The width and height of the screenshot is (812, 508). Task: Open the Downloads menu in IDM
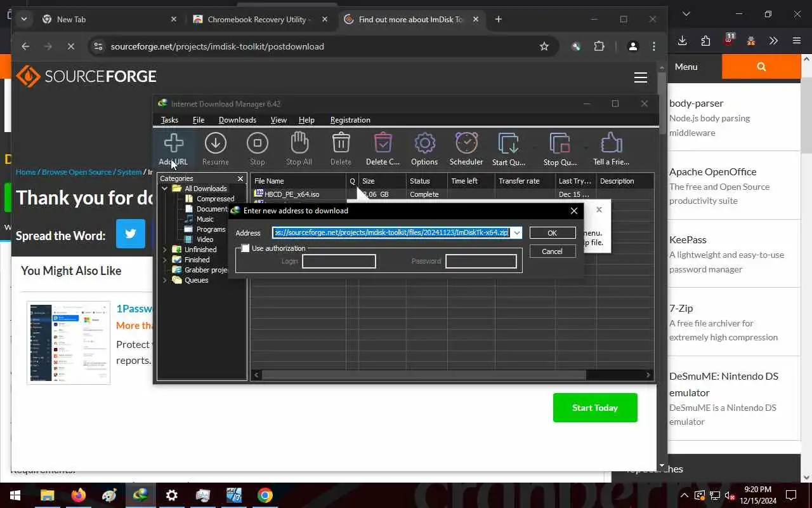click(x=237, y=120)
